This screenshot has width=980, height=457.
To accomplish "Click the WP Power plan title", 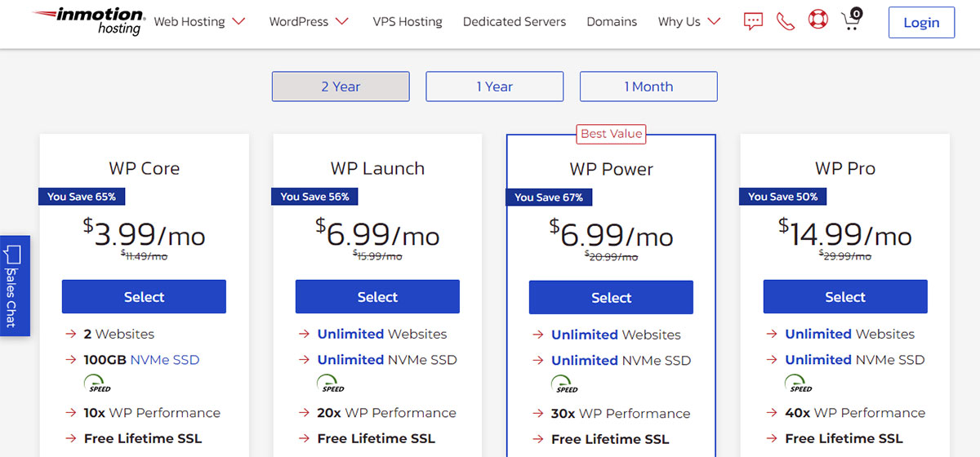I will (x=611, y=170).
